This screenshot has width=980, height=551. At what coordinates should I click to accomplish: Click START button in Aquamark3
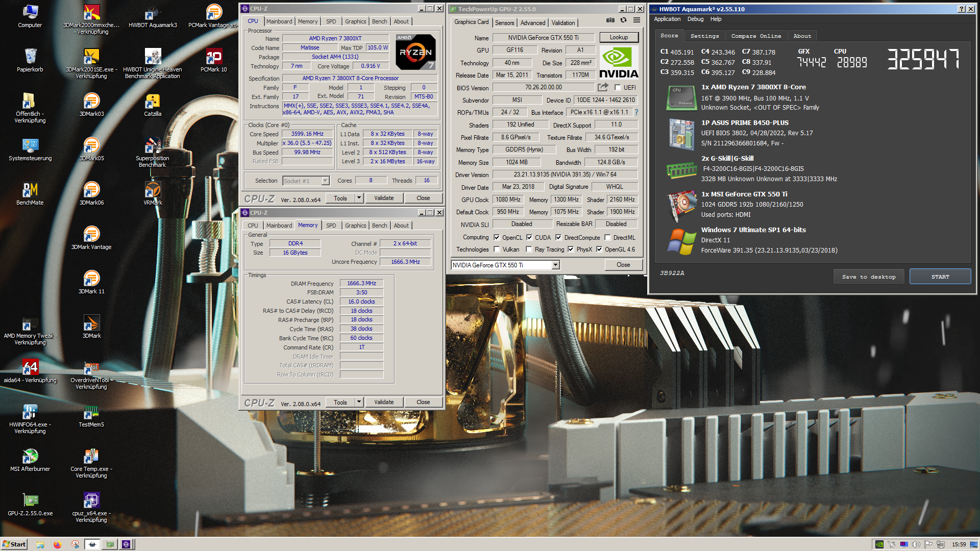[x=940, y=277]
